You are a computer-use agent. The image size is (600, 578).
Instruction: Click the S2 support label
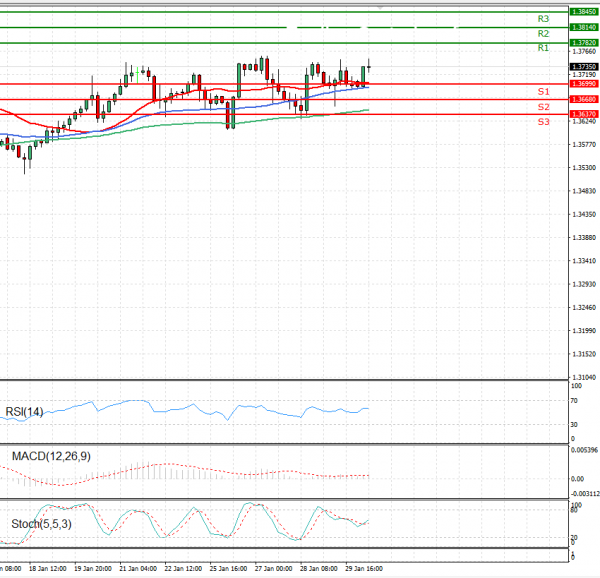click(543, 106)
